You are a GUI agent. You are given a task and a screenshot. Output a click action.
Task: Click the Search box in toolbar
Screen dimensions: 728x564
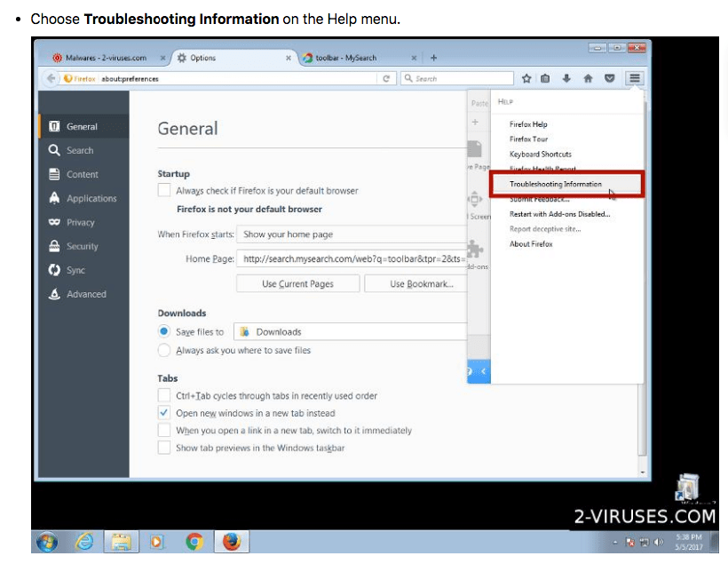coord(457,78)
